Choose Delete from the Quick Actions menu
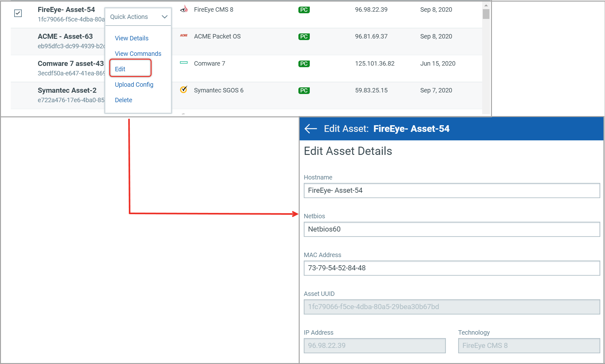Image resolution: width=605 pixels, height=364 pixels. point(123,100)
